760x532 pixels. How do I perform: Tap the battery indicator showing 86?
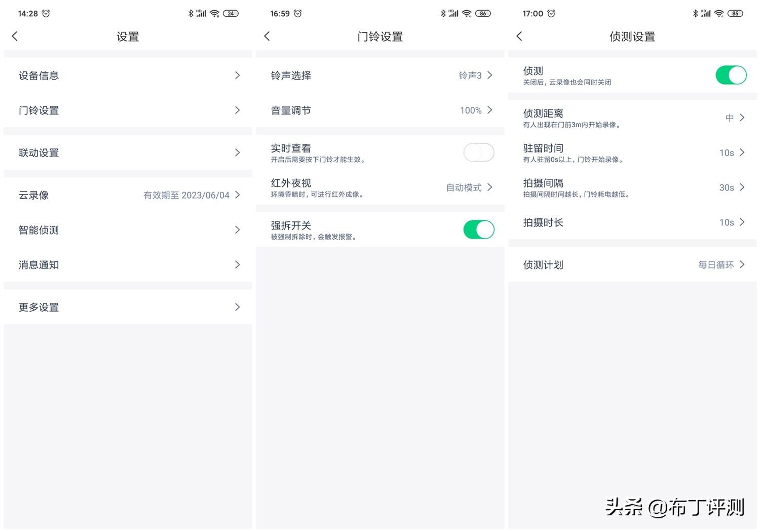click(x=482, y=13)
